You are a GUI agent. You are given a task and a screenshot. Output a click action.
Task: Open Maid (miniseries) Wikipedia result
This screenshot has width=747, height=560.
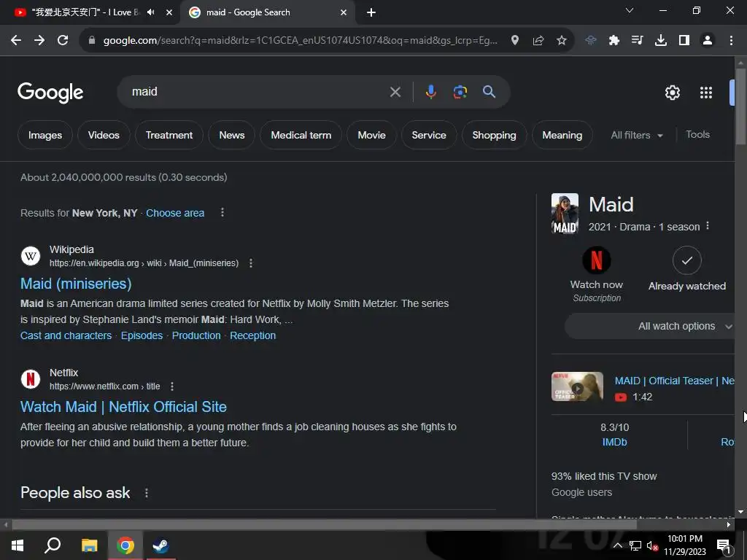coord(76,284)
